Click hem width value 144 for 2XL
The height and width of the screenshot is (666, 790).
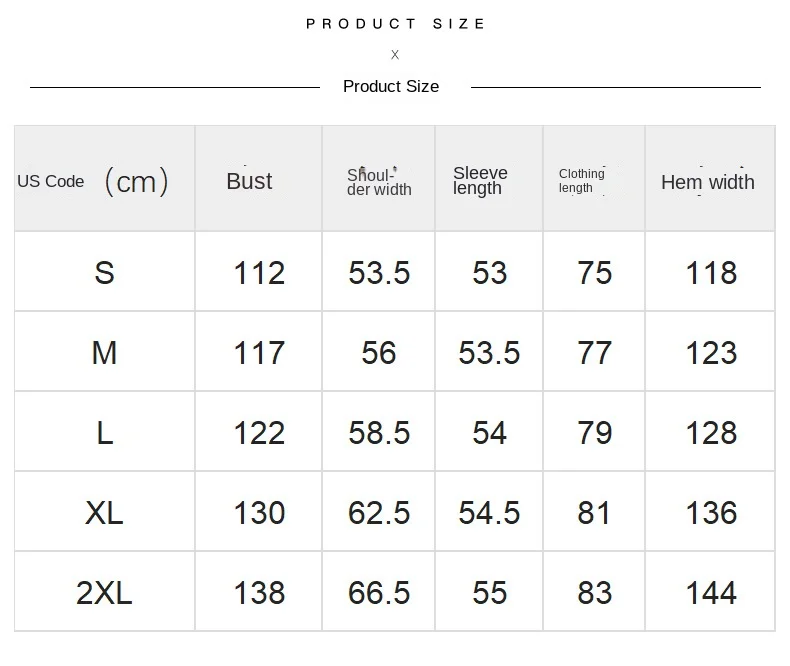point(711,592)
